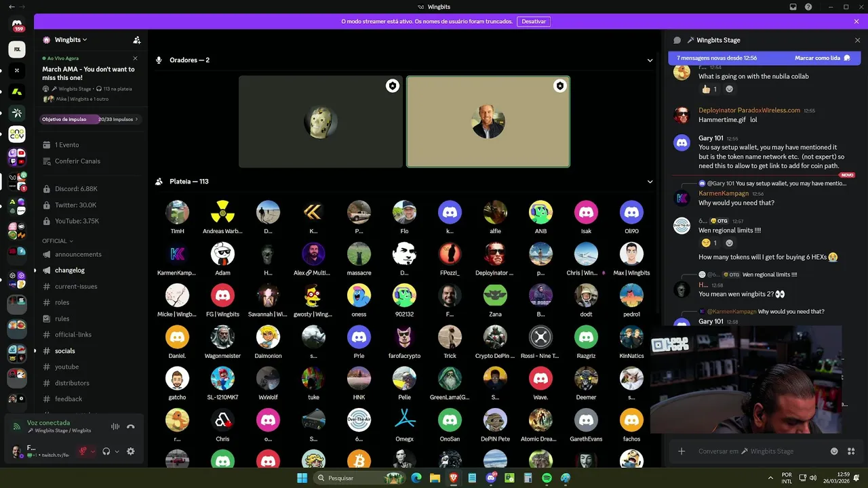Open audience member Wagonmeister's avatar

[x=222, y=337]
